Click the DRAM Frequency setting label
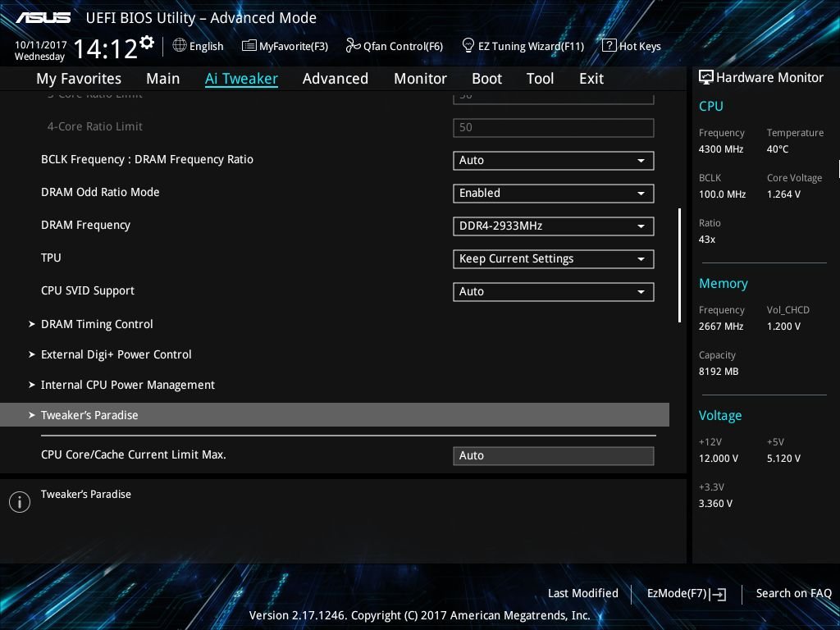The image size is (840, 630). tap(85, 225)
